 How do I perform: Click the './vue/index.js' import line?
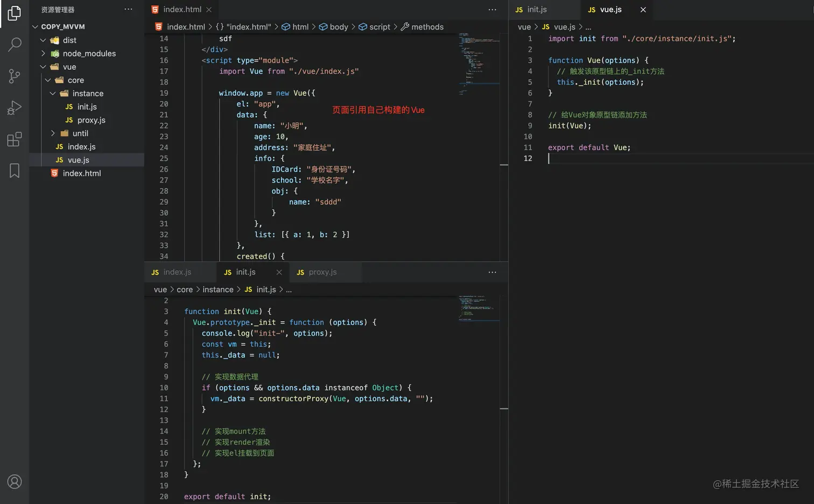pyautogui.click(x=289, y=71)
